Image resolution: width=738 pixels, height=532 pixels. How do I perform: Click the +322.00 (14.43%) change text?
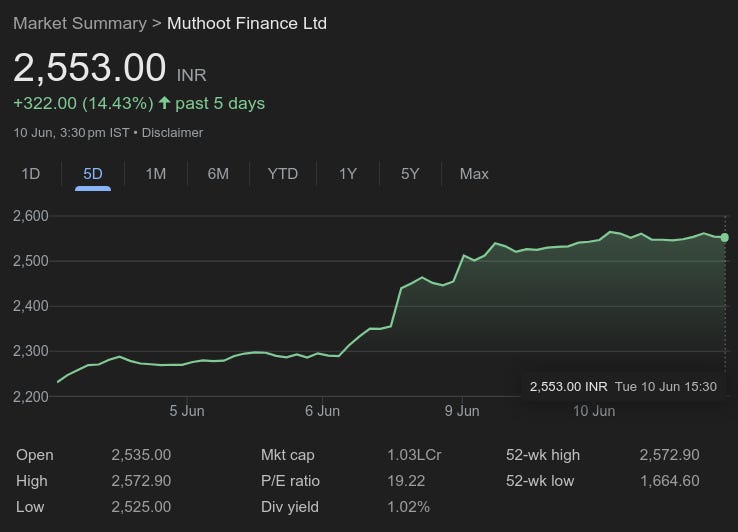coord(83,103)
